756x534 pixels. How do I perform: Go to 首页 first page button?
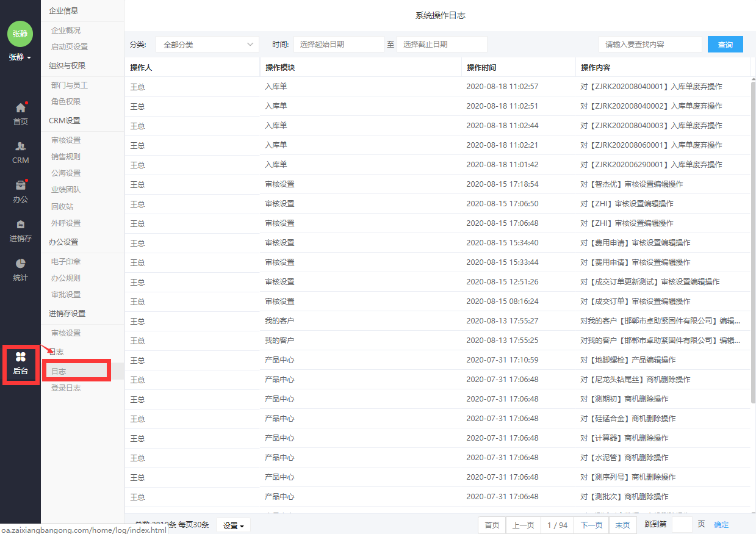point(492,525)
